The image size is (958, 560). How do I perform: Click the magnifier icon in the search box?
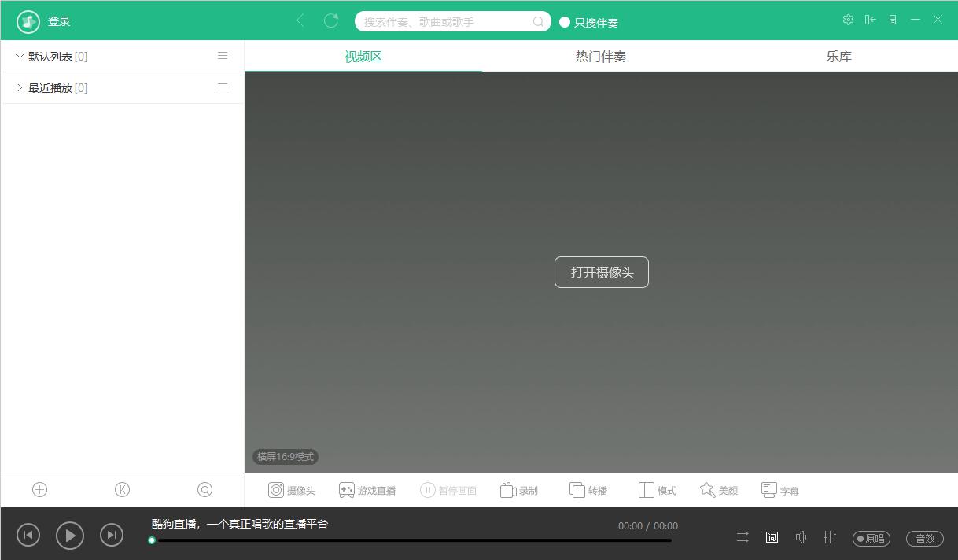click(539, 22)
